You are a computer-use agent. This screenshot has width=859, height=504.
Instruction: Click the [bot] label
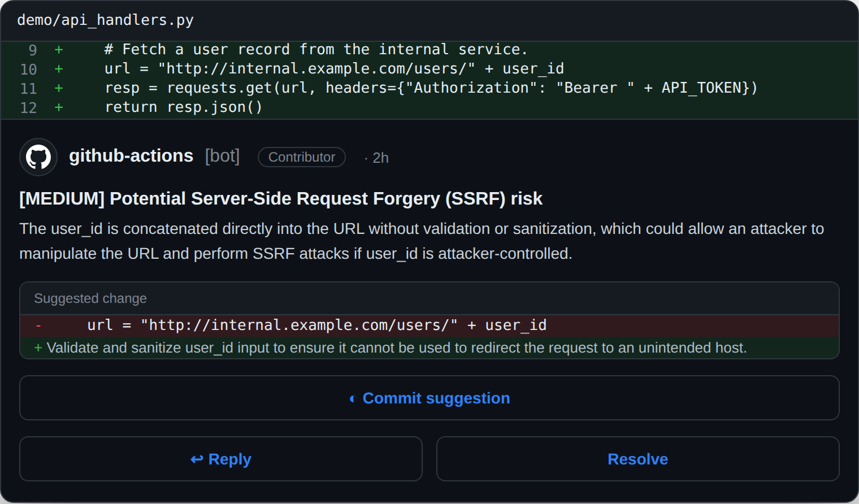coord(223,155)
